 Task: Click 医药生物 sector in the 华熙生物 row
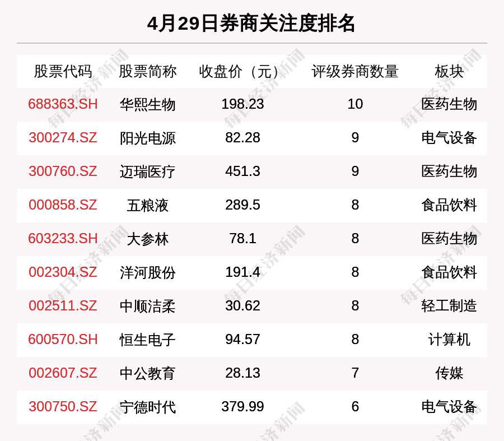click(x=449, y=105)
